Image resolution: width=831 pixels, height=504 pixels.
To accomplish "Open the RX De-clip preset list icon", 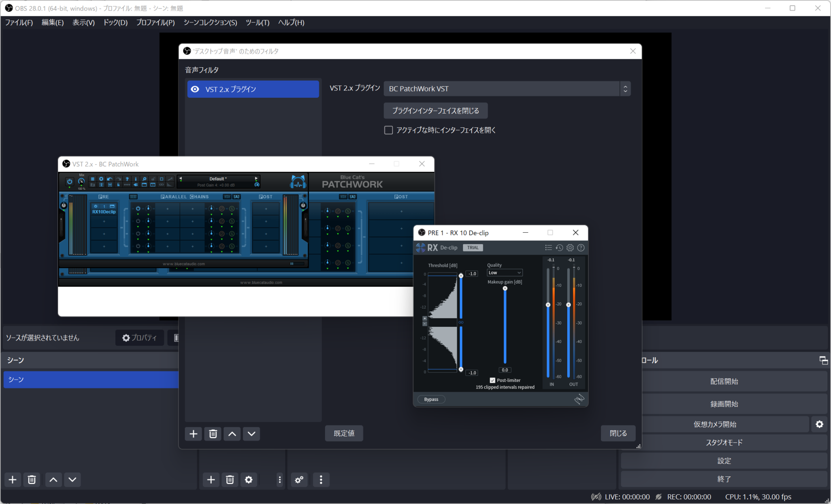I will (x=549, y=247).
